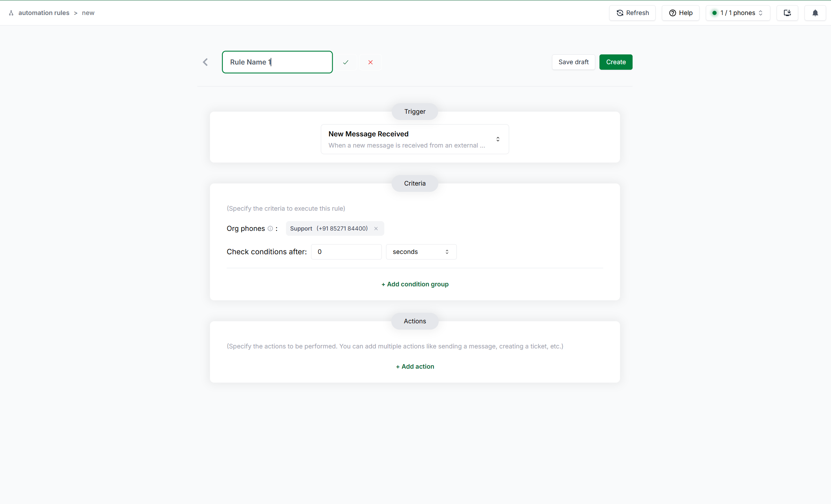831x504 pixels.
Task: Click Add condition group link
Action: 415,284
